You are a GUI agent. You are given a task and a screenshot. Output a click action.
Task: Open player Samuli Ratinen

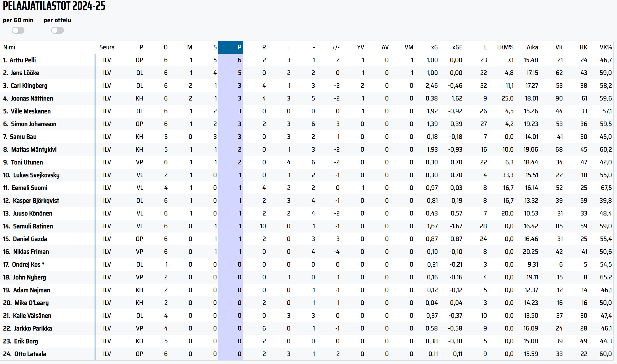(33, 226)
